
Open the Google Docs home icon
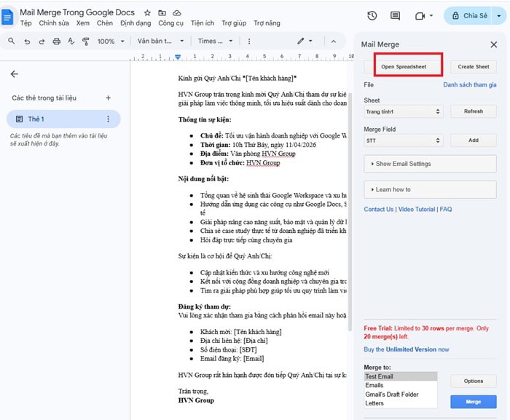(x=7, y=17)
